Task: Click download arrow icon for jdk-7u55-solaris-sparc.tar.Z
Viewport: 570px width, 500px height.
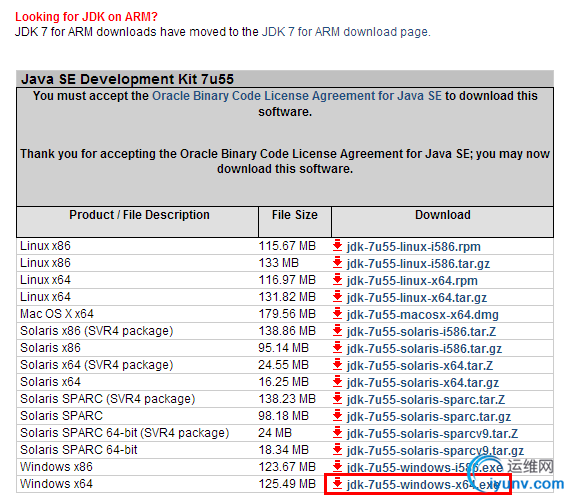Action: click(337, 399)
